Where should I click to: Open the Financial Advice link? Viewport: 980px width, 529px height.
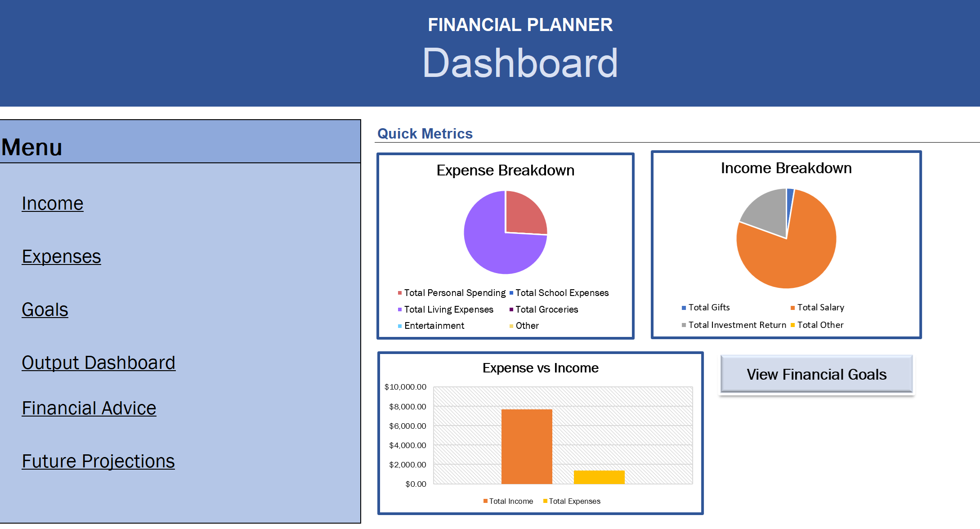[x=89, y=408]
